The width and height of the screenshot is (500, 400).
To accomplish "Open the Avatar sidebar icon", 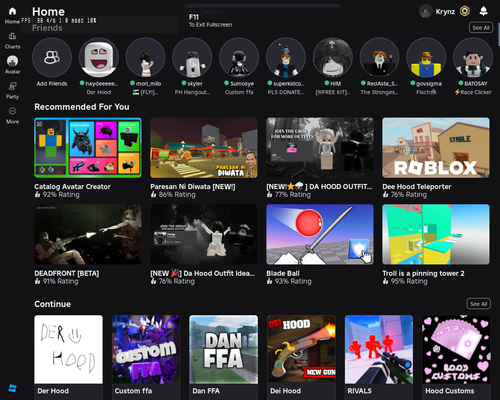I will [x=12, y=61].
